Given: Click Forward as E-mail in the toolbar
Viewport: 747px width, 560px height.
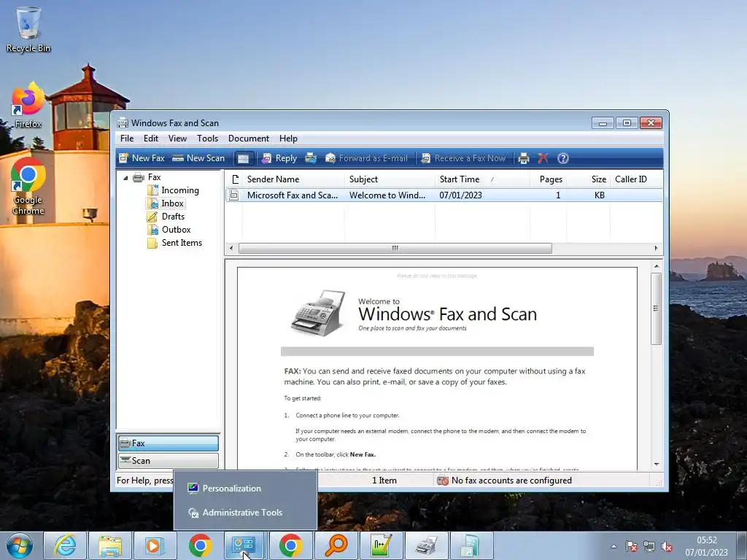Looking at the screenshot, I should click(366, 158).
